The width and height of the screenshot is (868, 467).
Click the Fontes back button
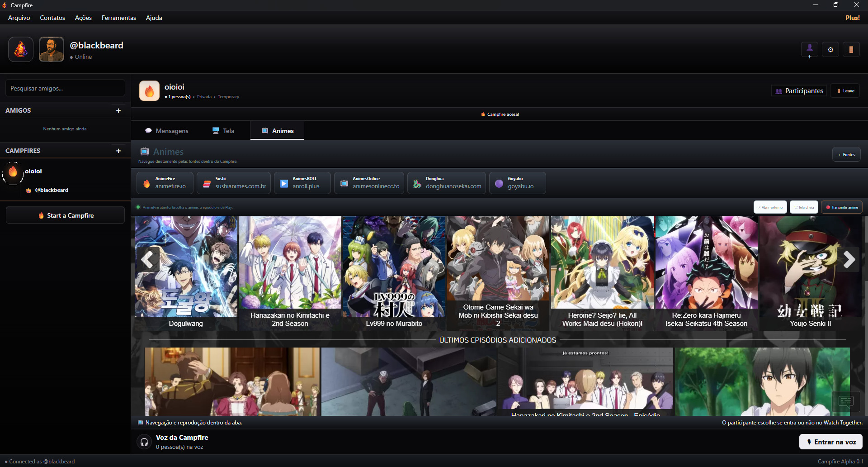pos(846,155)
